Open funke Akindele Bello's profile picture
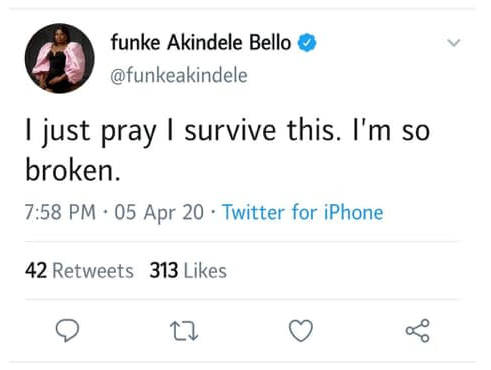 tap(60, 58)
